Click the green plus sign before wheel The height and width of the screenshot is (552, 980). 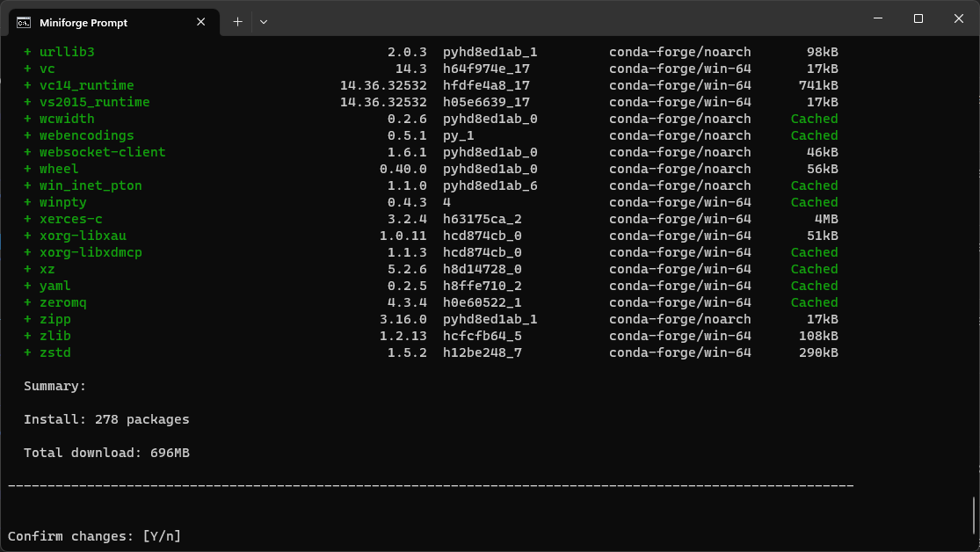click(26, 169)
